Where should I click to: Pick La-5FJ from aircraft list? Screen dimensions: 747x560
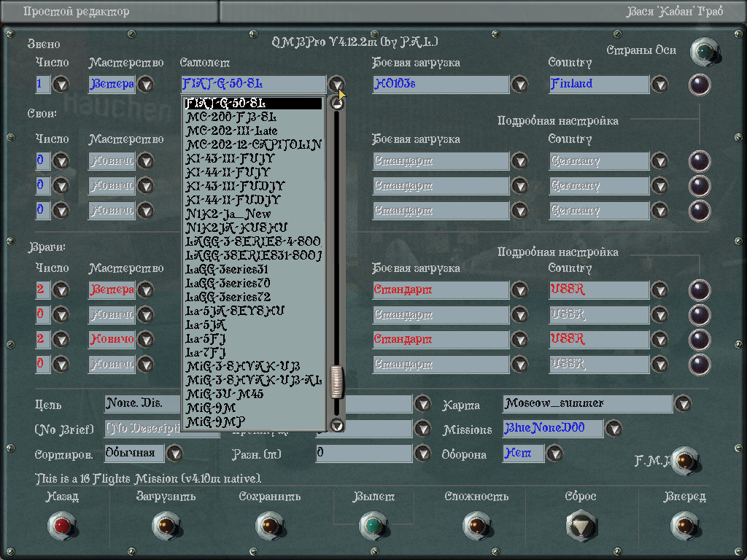click(x=253, y=338)
